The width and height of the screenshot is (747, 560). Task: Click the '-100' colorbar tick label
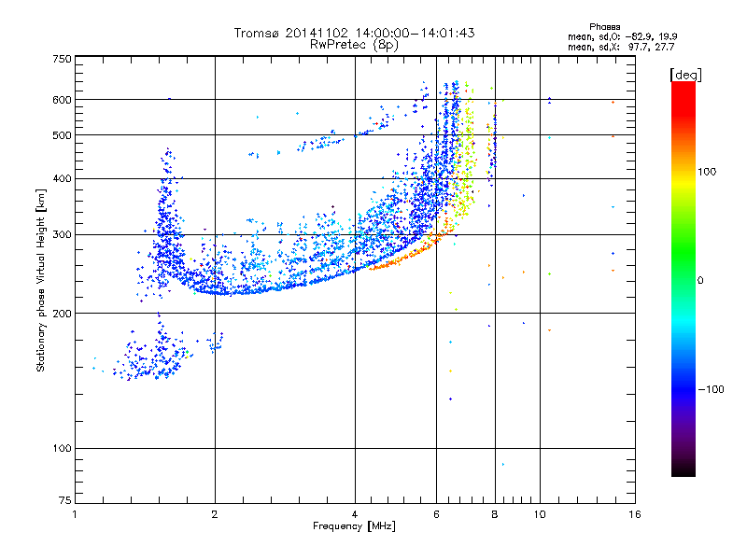711,389
